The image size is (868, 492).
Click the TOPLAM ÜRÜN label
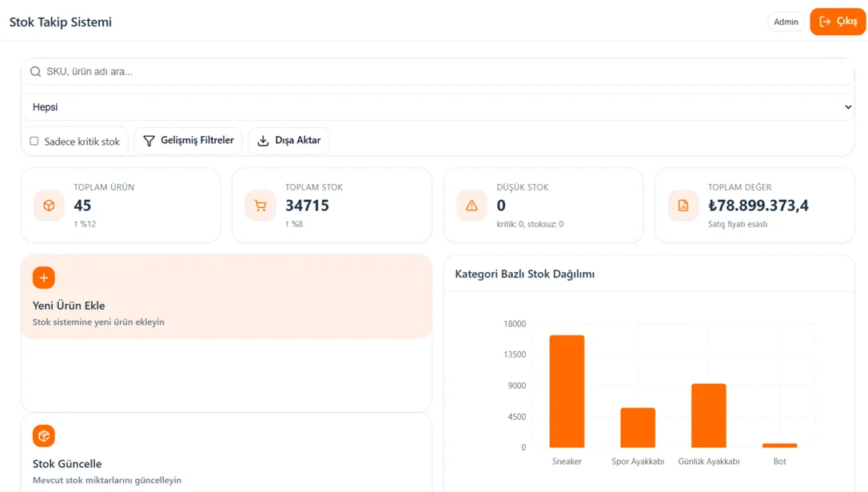tap(104, 187)
